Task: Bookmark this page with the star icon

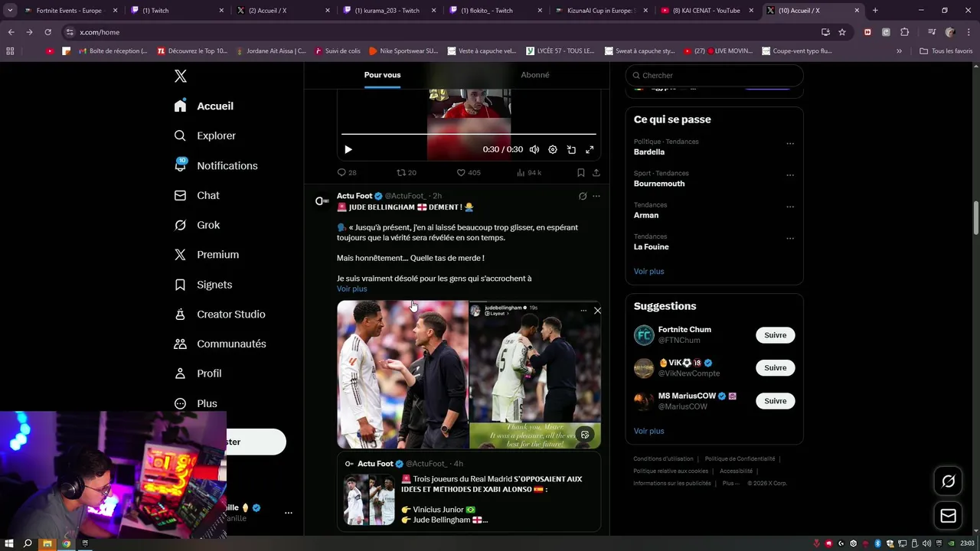Action: pyautogui.click(x=842, y=32)
